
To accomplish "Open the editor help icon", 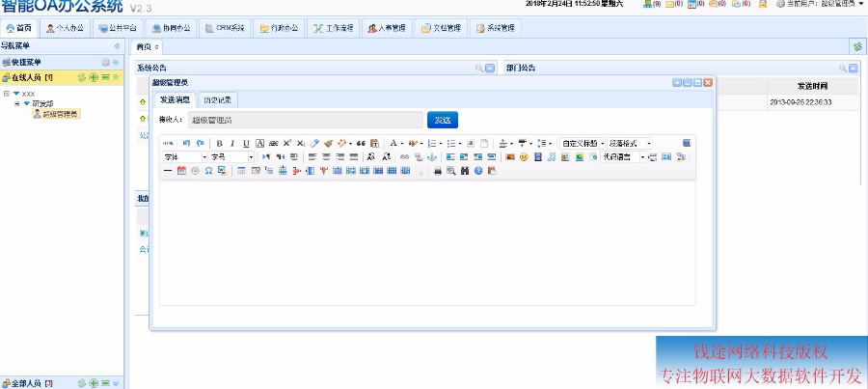I will [x=478, y=171].
